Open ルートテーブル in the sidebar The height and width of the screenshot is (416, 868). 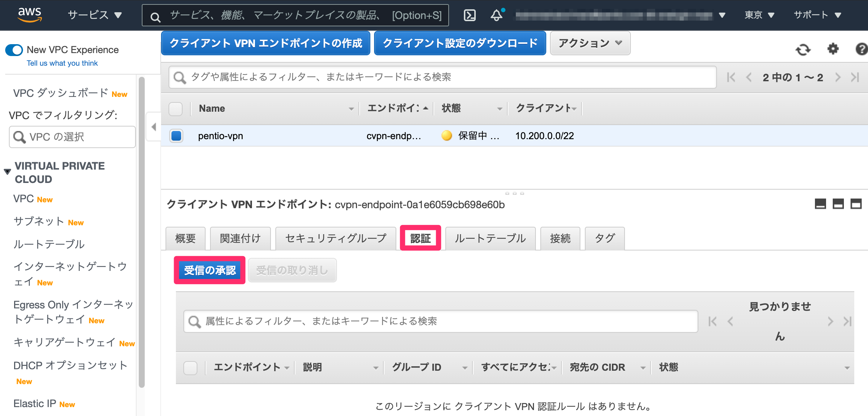pos(49,244)
